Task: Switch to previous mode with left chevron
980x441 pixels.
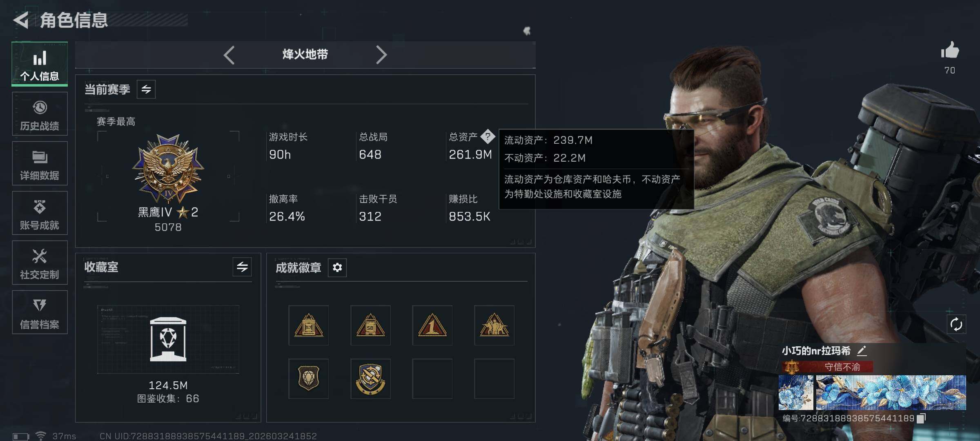Action: click(229, 55)
